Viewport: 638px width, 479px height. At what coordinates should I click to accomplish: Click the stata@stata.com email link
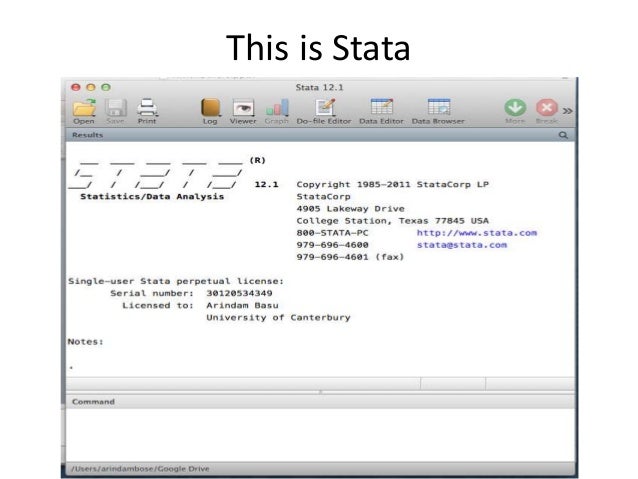462,245
